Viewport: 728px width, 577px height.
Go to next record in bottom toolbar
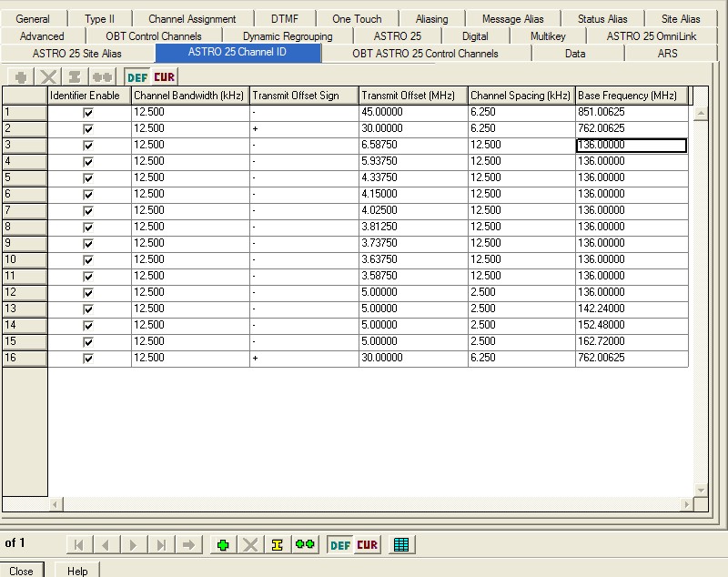[x=133, y=544]
